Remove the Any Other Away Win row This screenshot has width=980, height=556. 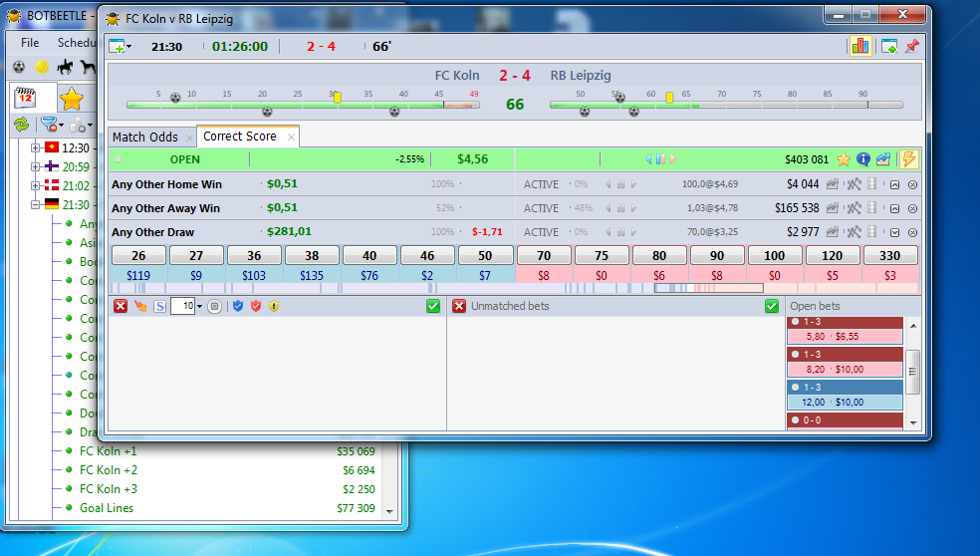click(912, 209)
